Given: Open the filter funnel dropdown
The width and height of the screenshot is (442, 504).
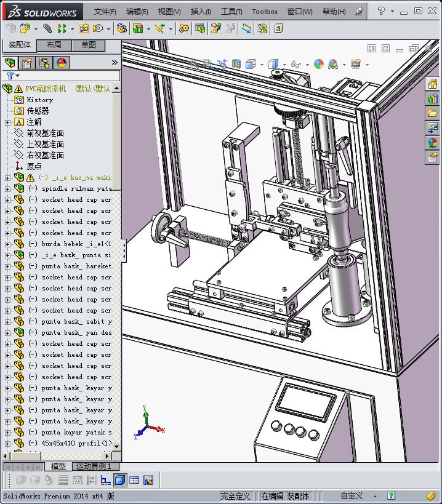Looking at the screenshot, I should pos(12,76).
